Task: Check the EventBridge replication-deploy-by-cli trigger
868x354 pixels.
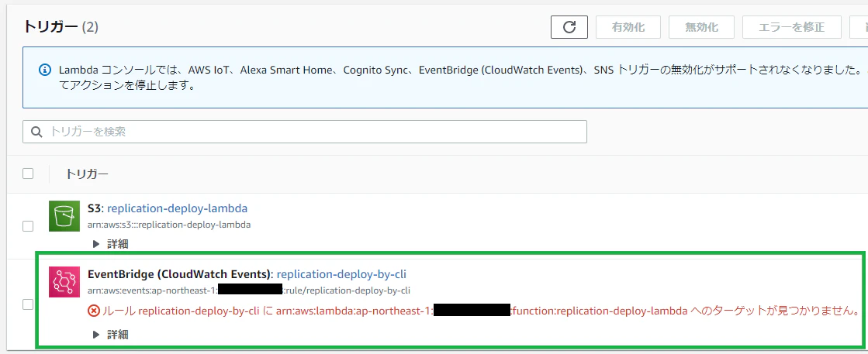Action: click(x=28, y=304)
